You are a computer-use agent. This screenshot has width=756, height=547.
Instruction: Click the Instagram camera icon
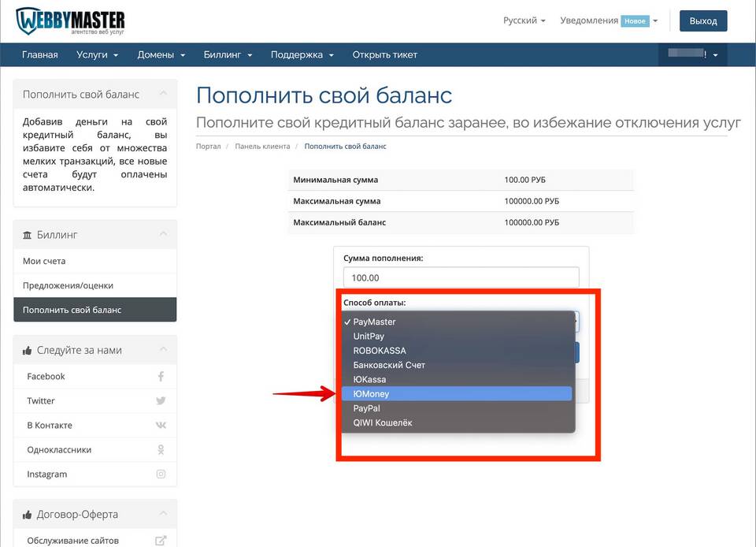[161, 474]
